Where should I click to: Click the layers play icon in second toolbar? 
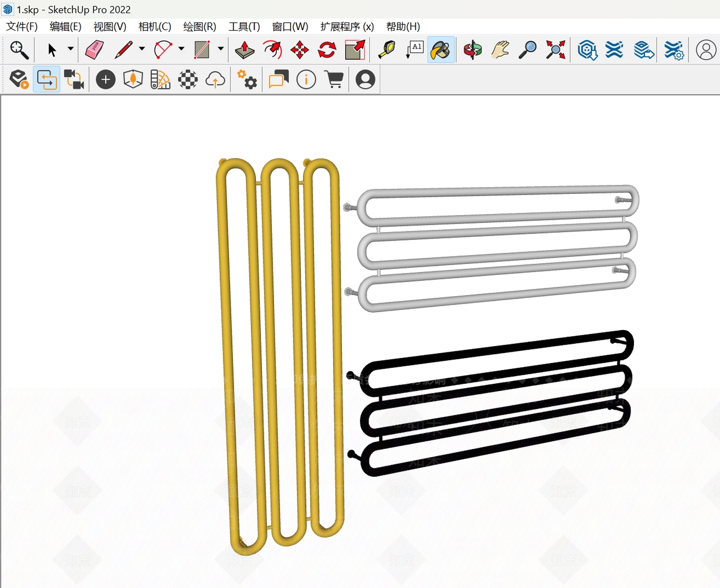19,80
